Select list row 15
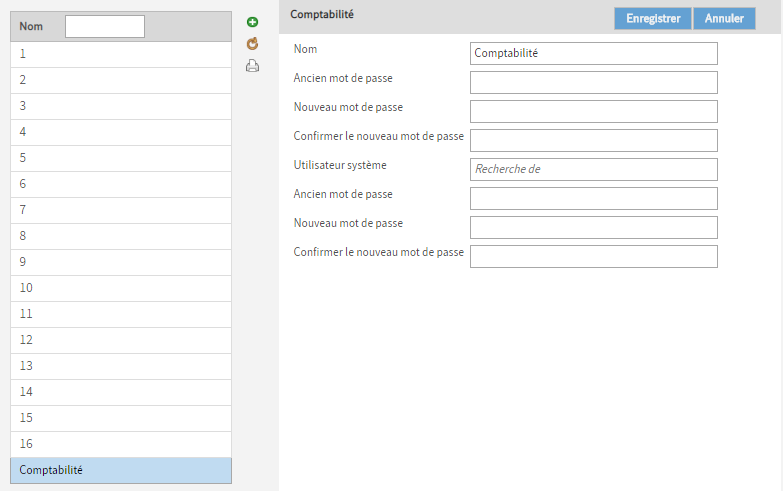783x491 pixels. pos(121,418)
